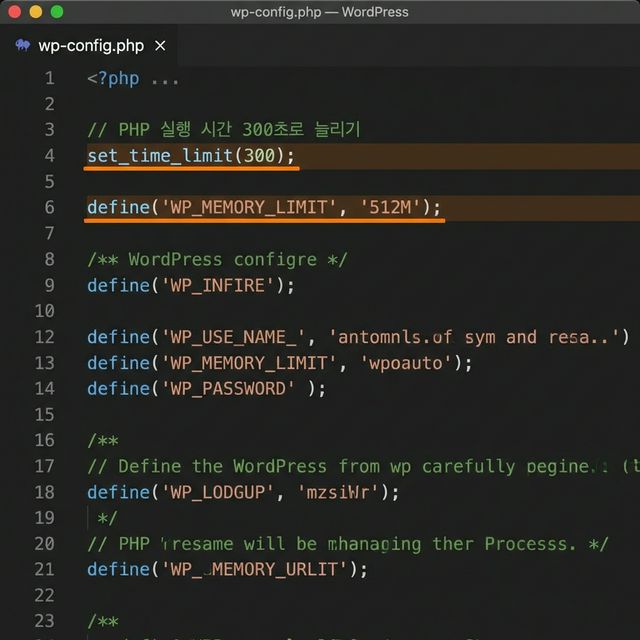Viewport: 640px width, 640px height.
Task: Click line number 6 in the gutter
Action: [x=49, y=207]
